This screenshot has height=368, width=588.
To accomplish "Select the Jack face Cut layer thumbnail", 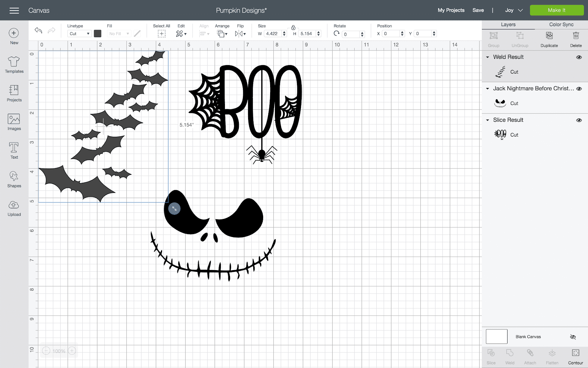I will [x=500, y=103].
